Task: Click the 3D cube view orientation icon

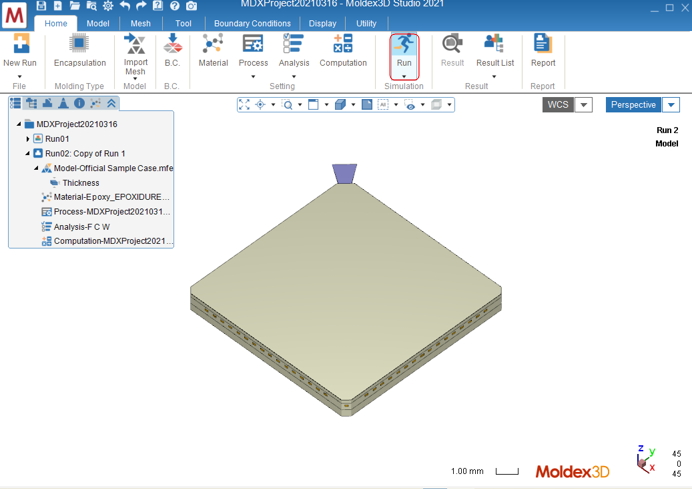Action: [x=340, y=105]
